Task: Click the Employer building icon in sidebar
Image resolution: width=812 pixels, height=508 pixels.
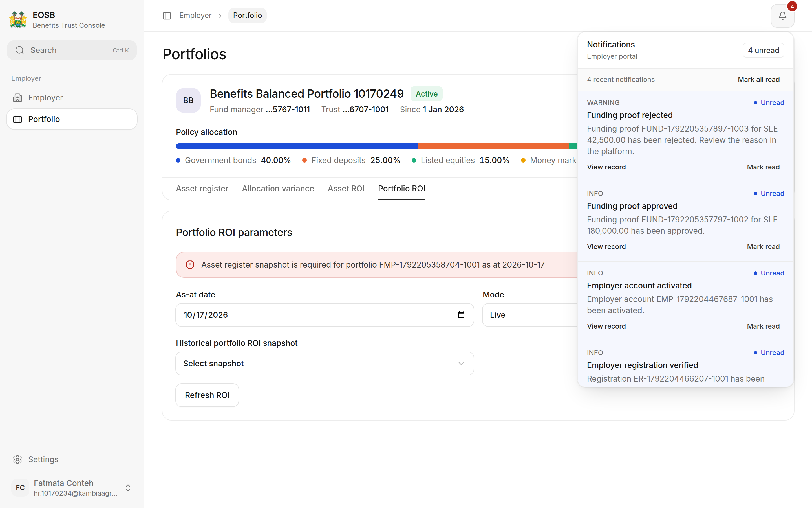Action: 17,98
